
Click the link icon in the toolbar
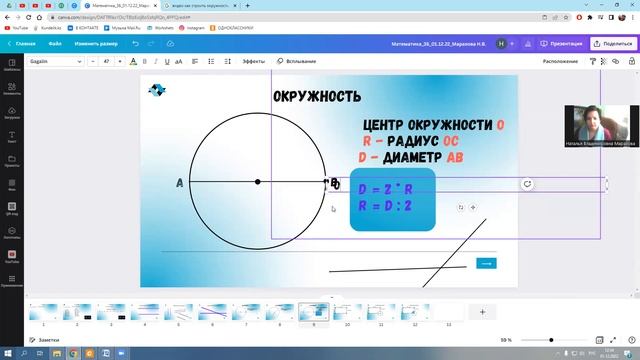[616, 61]
